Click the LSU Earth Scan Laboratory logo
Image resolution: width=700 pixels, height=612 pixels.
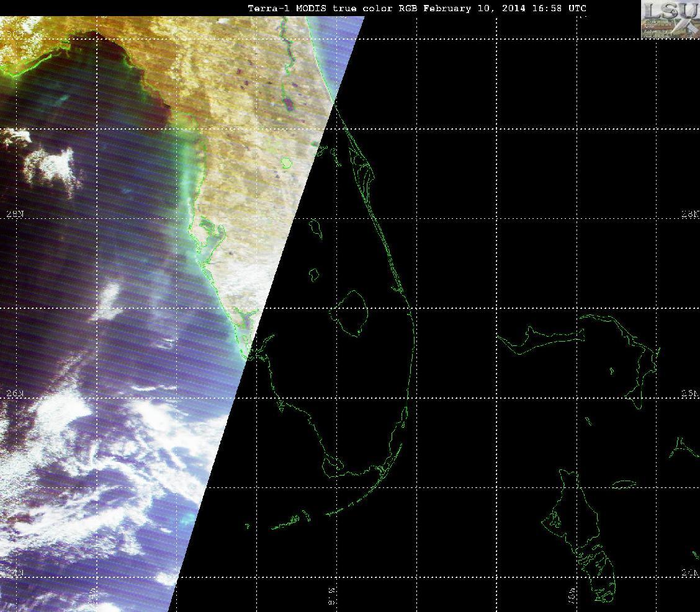pos(671,20)
